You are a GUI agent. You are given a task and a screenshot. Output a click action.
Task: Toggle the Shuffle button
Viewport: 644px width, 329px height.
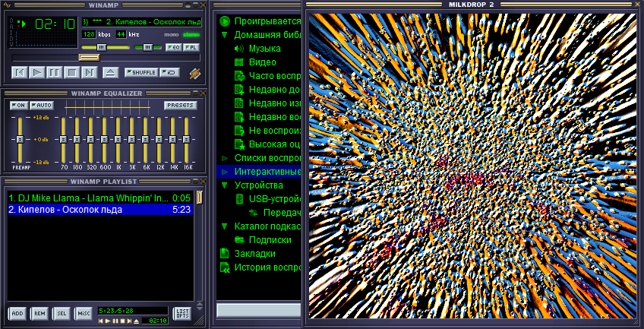141,73
